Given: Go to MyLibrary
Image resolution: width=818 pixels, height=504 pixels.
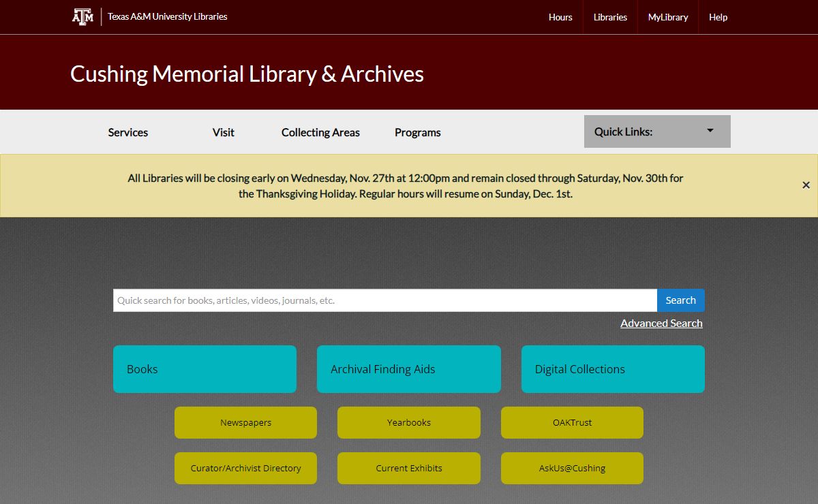Looking at the screenshot, I should (x=668, y=17).
